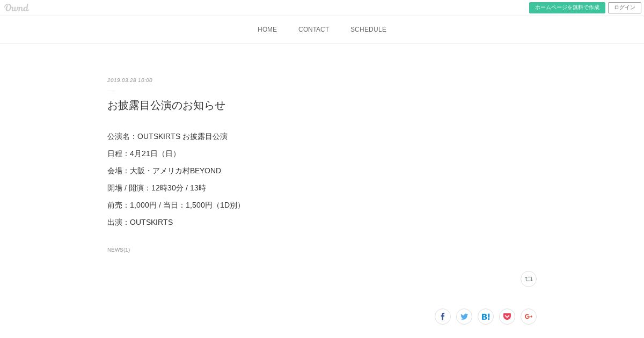Share post on Twitter
644x338 pixels.
[464, 317]
